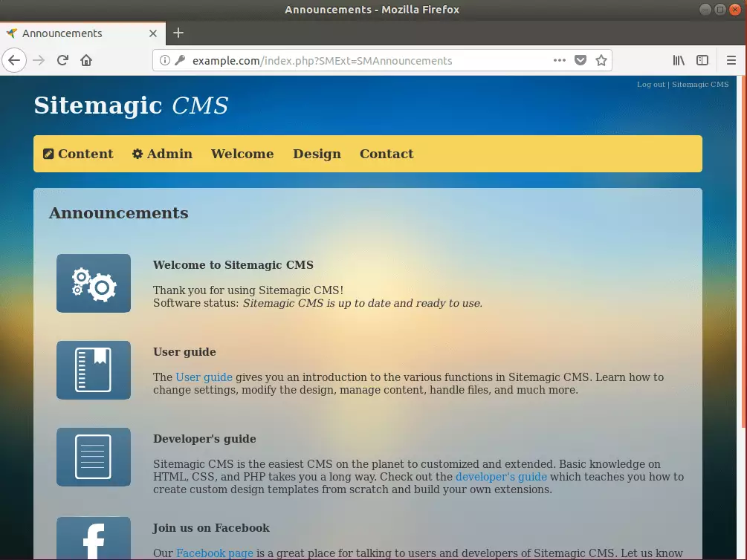Open the Firefox Library icon
This screenshot has height=560, width=747.
click(679, 60)
